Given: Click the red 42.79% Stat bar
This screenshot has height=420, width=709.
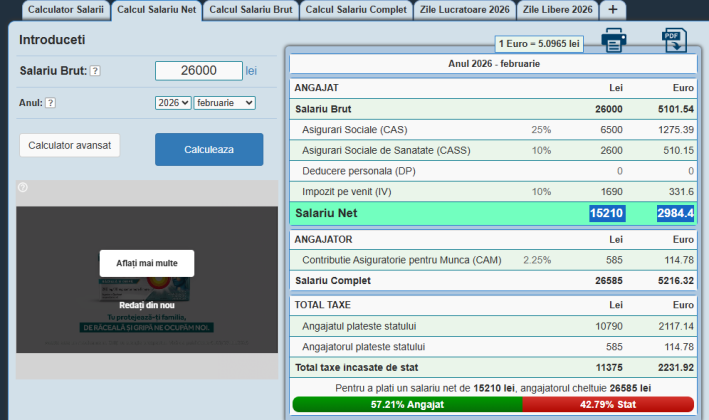Looking at the screenshot, I should 607,404.
